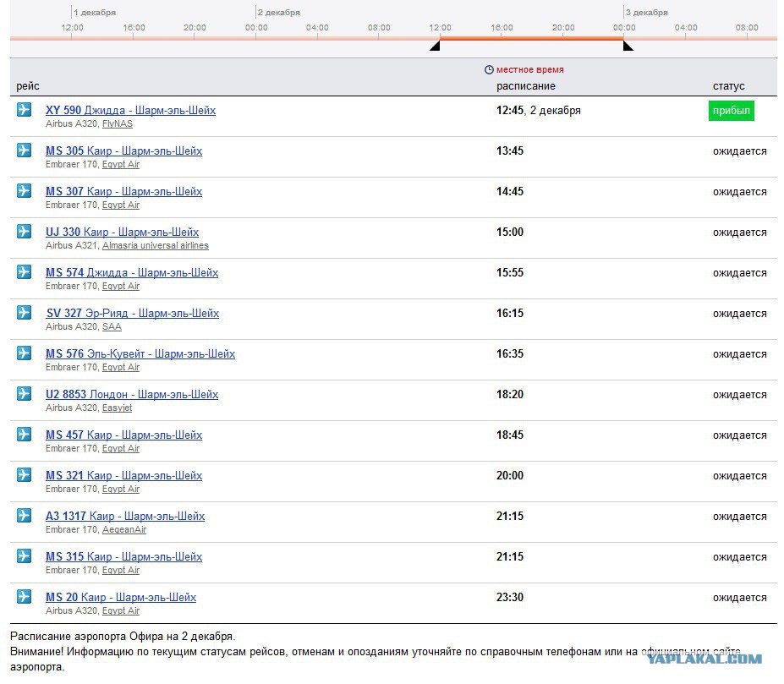This screenshot has width=784, height=684.
Task: Click the plane icon beside flight XY 590
Action: click(x=24, y=110)
